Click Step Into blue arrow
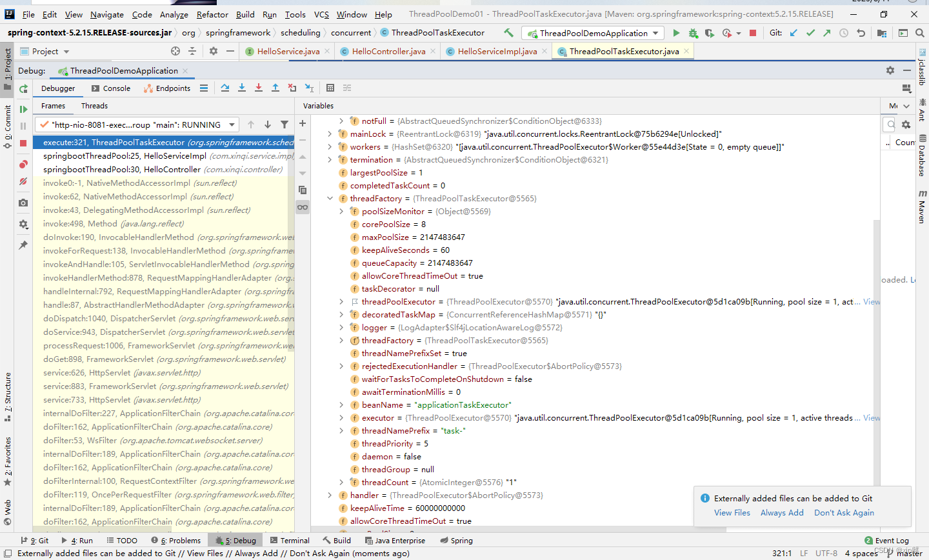The height and width of the screenshot is (560, 929). pos(241,88)
